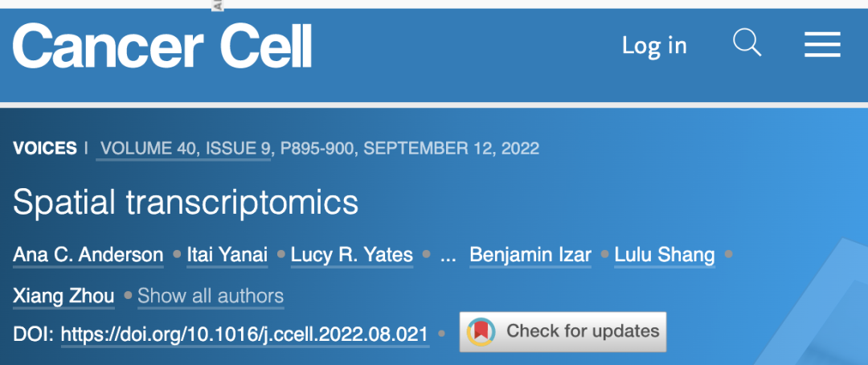Image resolution: width=868 pixels, height=365 pixels.
Task: Open Xiang Zhou author details
Action: pos(63,296)
